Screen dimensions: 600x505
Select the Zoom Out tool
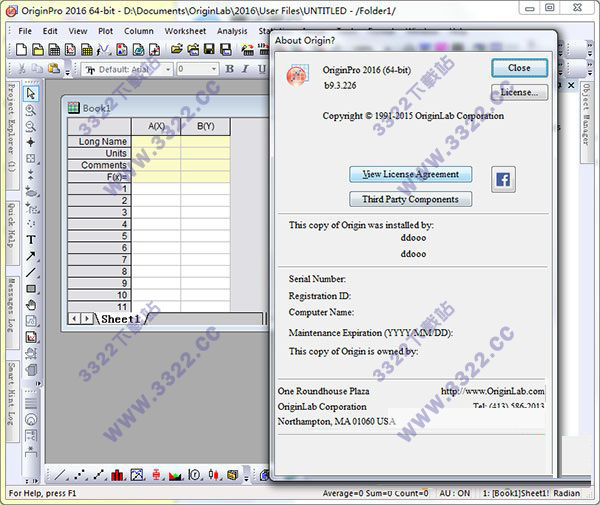tap(31, 126)
